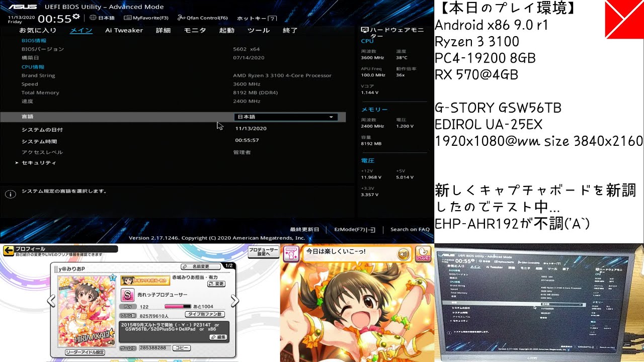
Task: Click the pink idol comment icon
Action: pyautogui.click(x=290, y=254)
